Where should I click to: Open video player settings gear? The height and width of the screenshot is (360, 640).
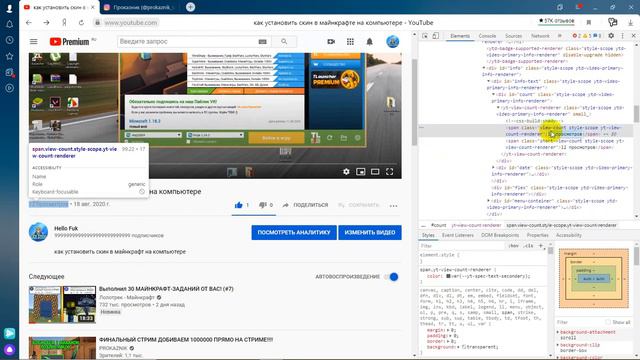pos(346,172)
